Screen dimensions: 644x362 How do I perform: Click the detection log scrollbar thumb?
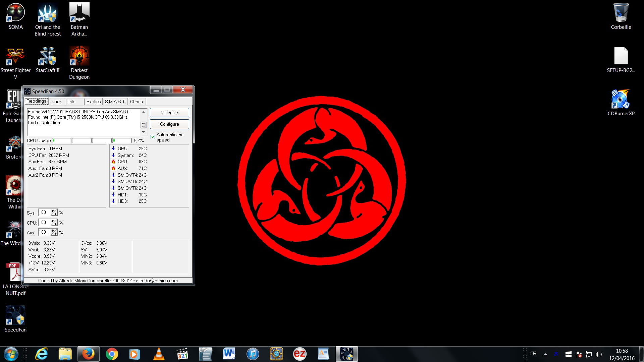coord(144,125)
